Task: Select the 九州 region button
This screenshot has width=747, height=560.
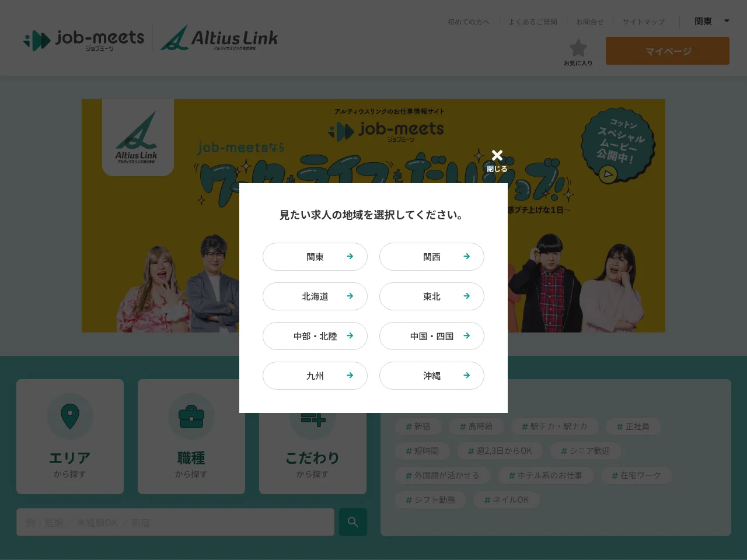Action: coord(315,376)
